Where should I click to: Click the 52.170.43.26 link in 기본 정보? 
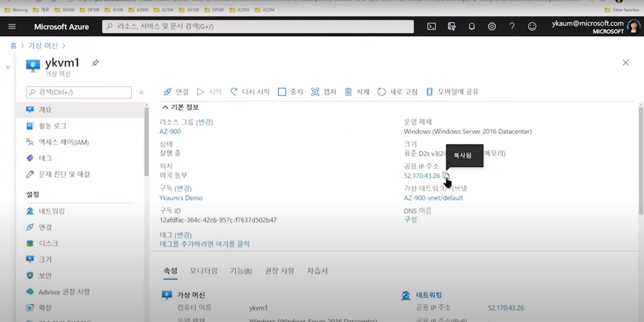(422, 176)
